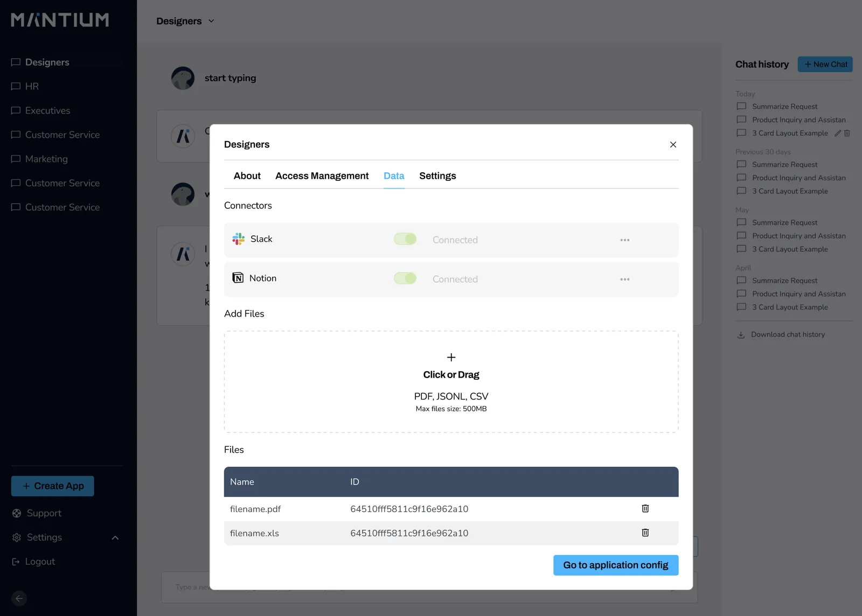Click the Marketing chat icon in sidebar
The width and height of the screenshot is (862, 616).
pyautogui.click(x=16, y=159)
